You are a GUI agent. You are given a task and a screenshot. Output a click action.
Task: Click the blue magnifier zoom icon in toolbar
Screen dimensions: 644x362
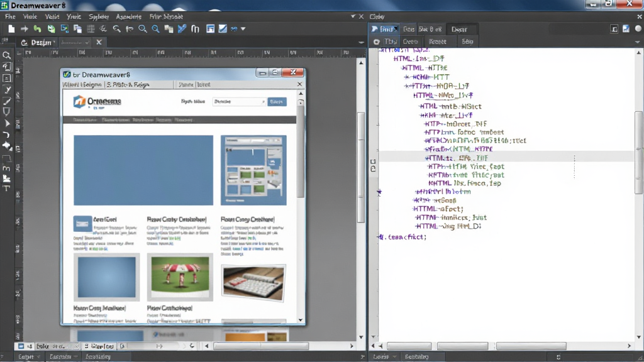pyautogui.click(x=156, y=29)
